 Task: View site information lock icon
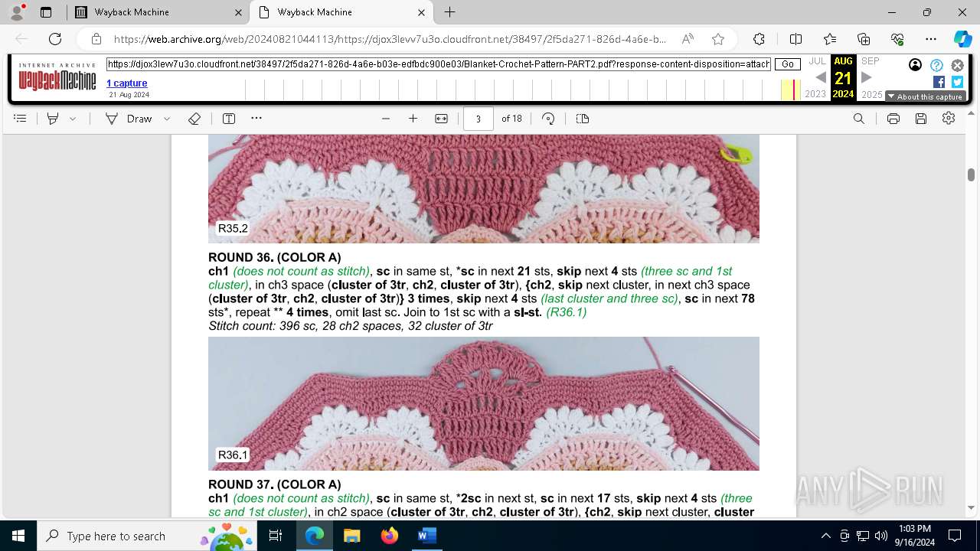click(96, 39)
